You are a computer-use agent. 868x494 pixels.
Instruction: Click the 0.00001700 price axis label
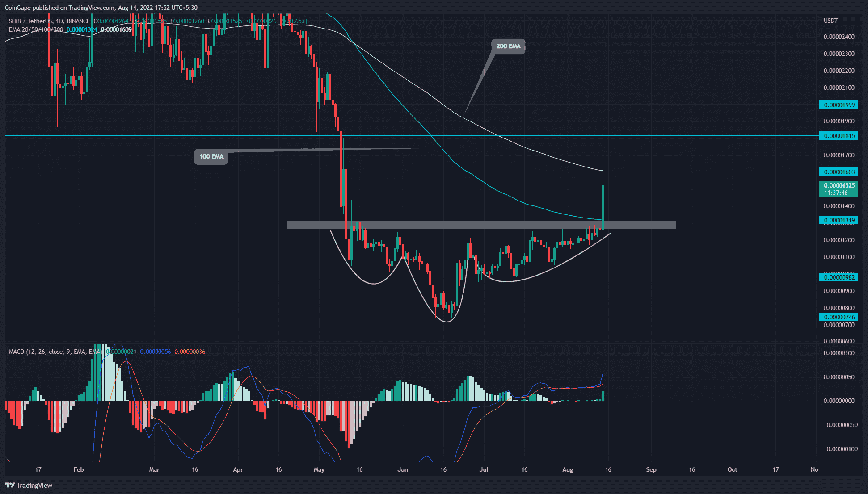839,155
